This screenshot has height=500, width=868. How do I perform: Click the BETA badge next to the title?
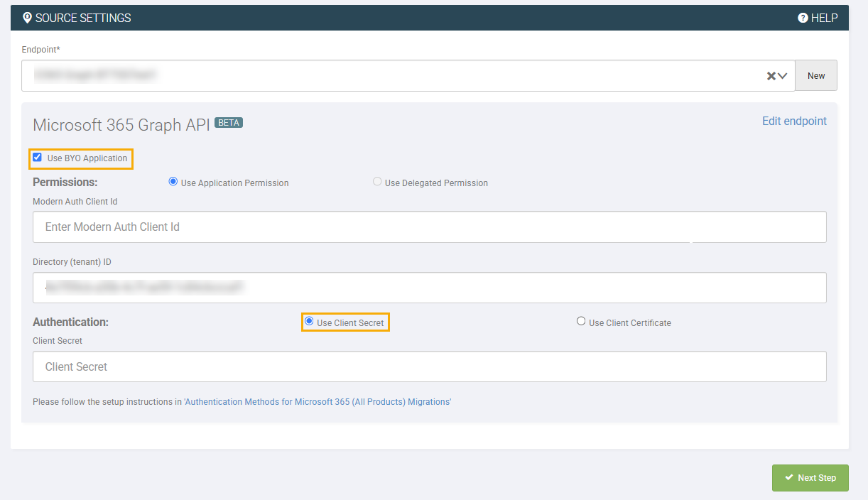point(229,123)
